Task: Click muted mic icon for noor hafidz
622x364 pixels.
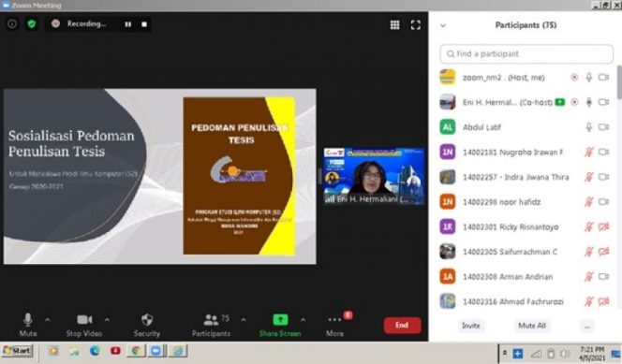Action: tap(588, 202)
